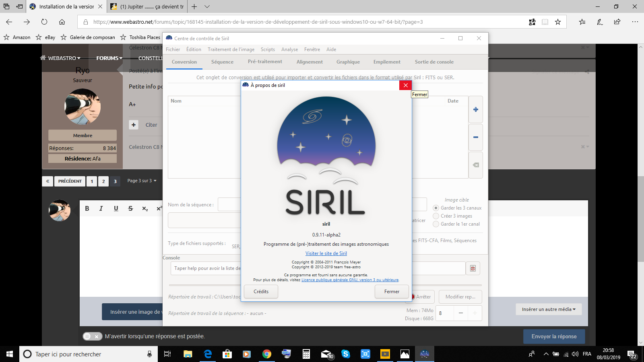The image size is (644, 362).
Task: Refresh the browser page
Action: 44,22
